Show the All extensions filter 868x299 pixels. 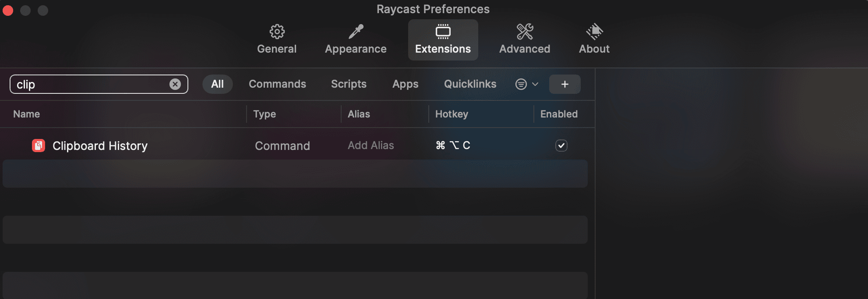[217, 84]
